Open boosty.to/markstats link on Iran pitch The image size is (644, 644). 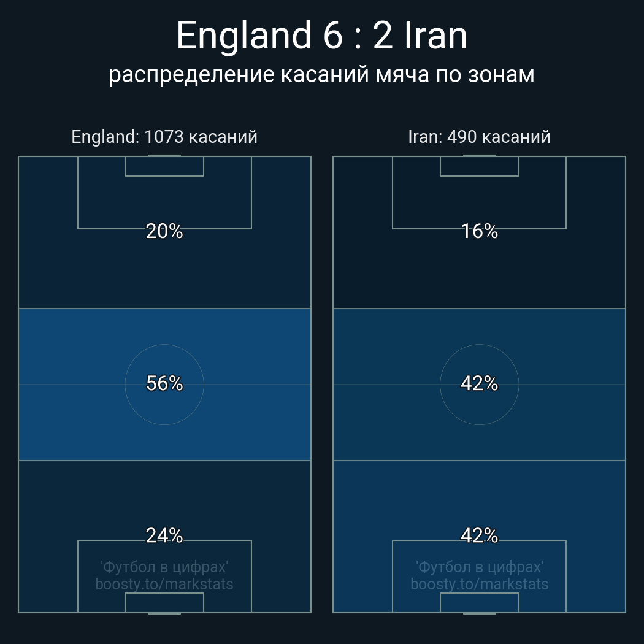point(479,584)
